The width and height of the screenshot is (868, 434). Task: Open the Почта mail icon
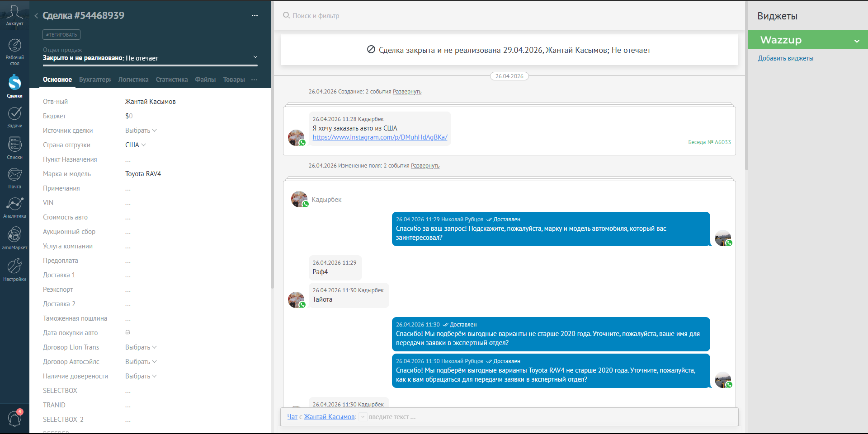point(14,178)
